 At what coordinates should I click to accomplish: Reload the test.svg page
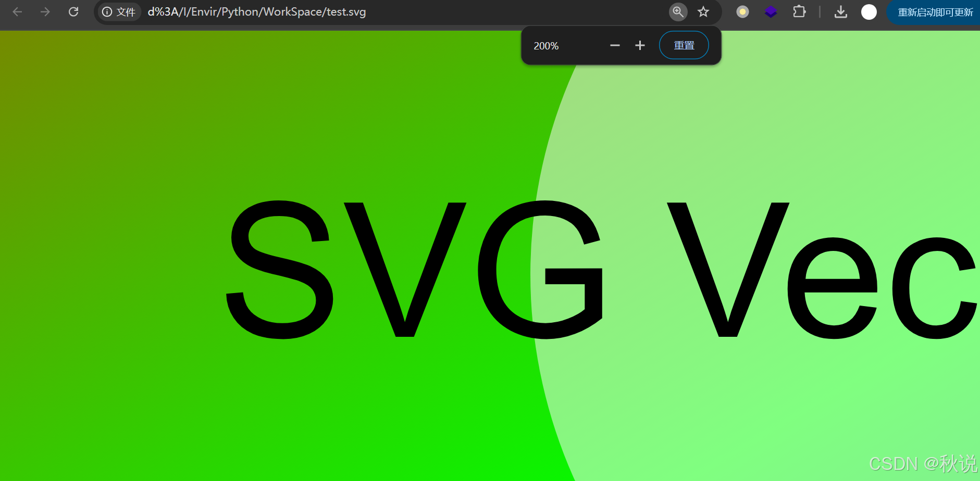pyautogui.click(x=73, y=11)
